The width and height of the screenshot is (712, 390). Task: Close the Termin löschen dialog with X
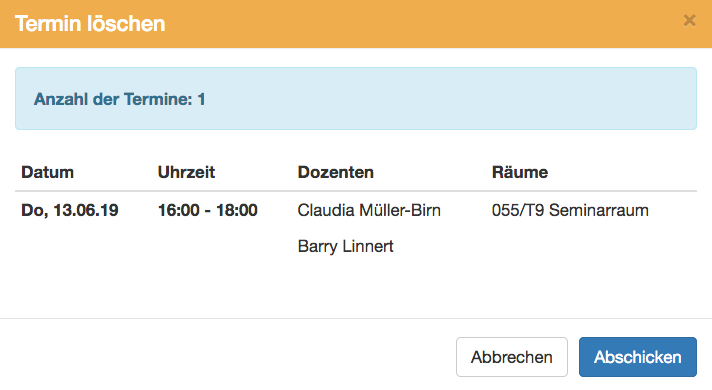[x=689, y=20]
